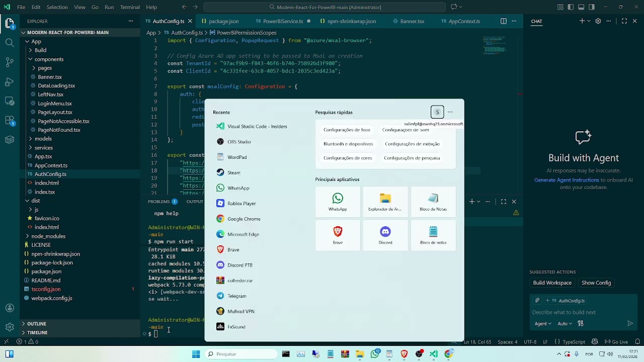Open the Auto model dropdown
Screen dimensions: 644x362
click(x=565, y=323)
